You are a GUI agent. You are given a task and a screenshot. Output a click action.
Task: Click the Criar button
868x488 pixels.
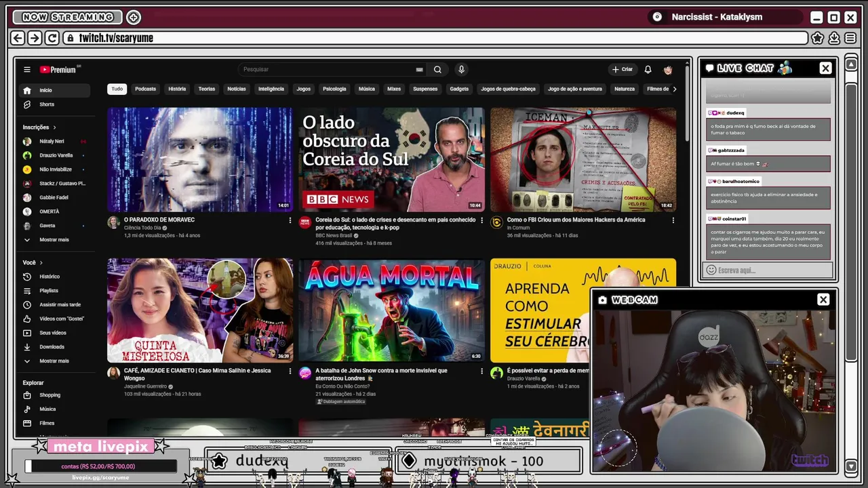tap(623, 69)
